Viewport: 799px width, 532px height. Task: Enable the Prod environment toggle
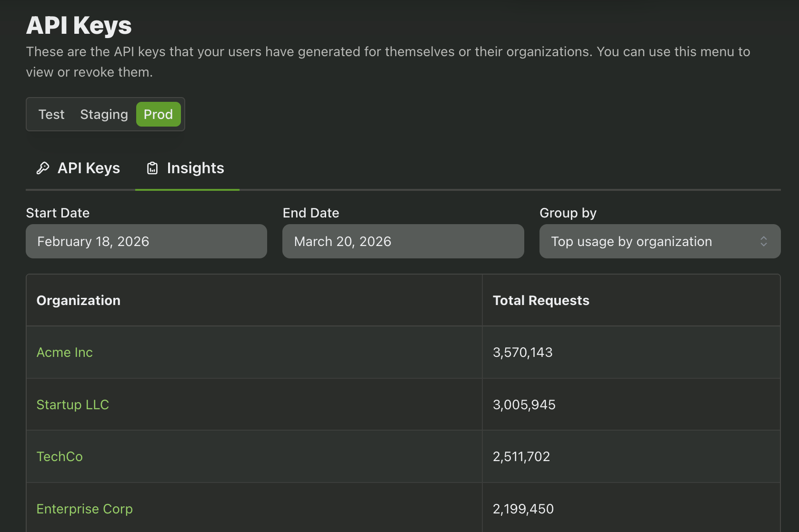pyautogui.click(x=158, y=114)
